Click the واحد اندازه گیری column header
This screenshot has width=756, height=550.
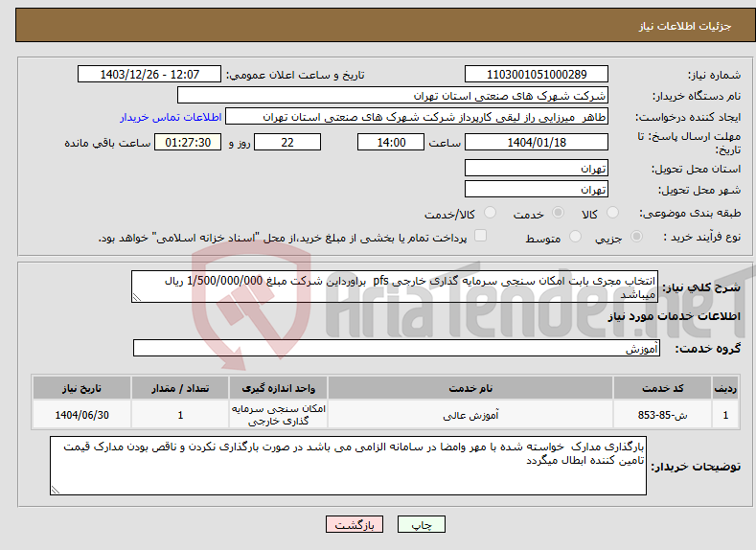pos(278,388)
